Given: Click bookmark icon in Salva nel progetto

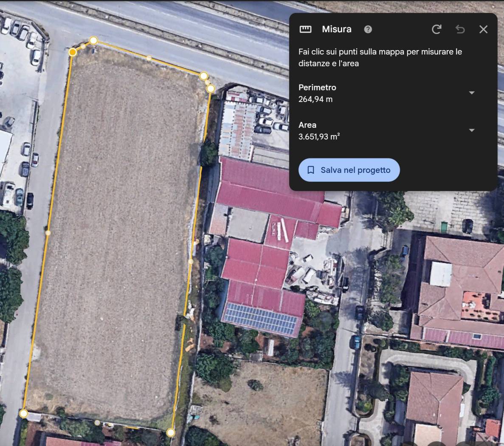Looking at the screenshot, I should click(311, 170).
